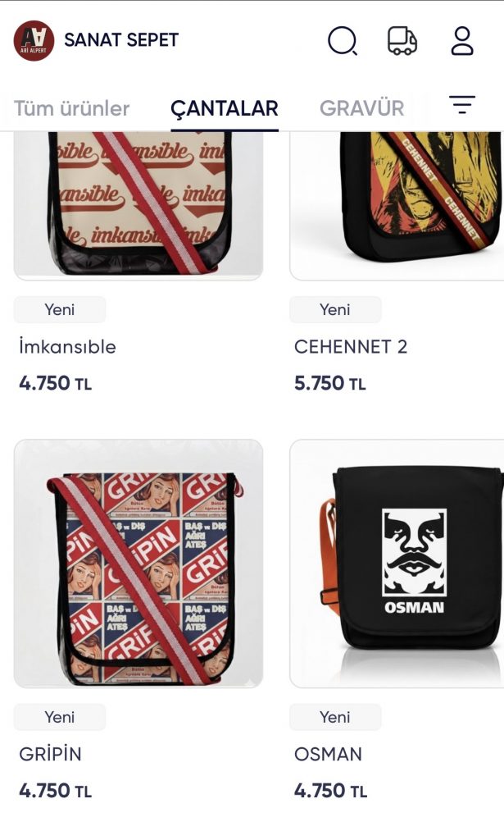Image resolution: width=504 pixels, height=840 pixels.
Task: Tap the Ari Alpert AA logo
Action: pyautogui.click(x=34, y=41)
